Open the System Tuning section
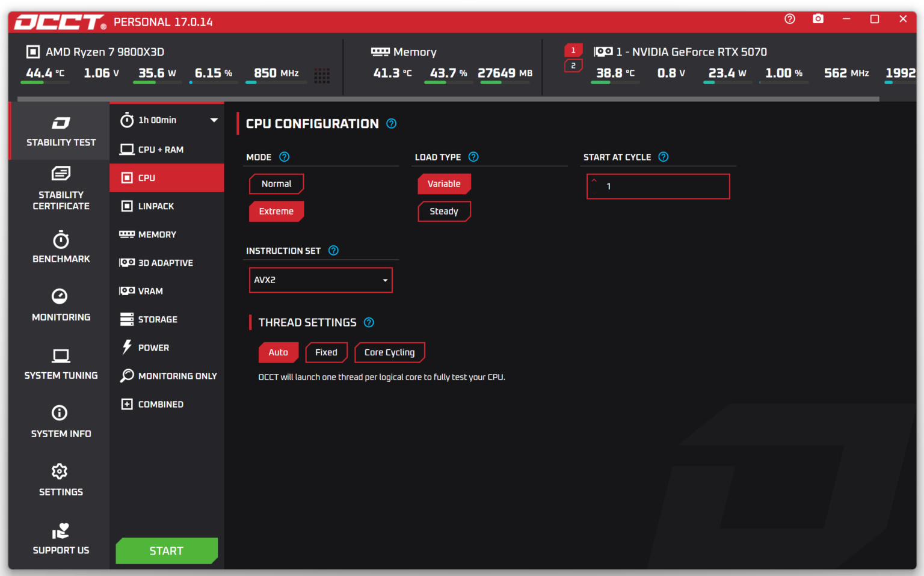Image resolution: width=924 pixels, height=576 pixels. tap(61, 364)
